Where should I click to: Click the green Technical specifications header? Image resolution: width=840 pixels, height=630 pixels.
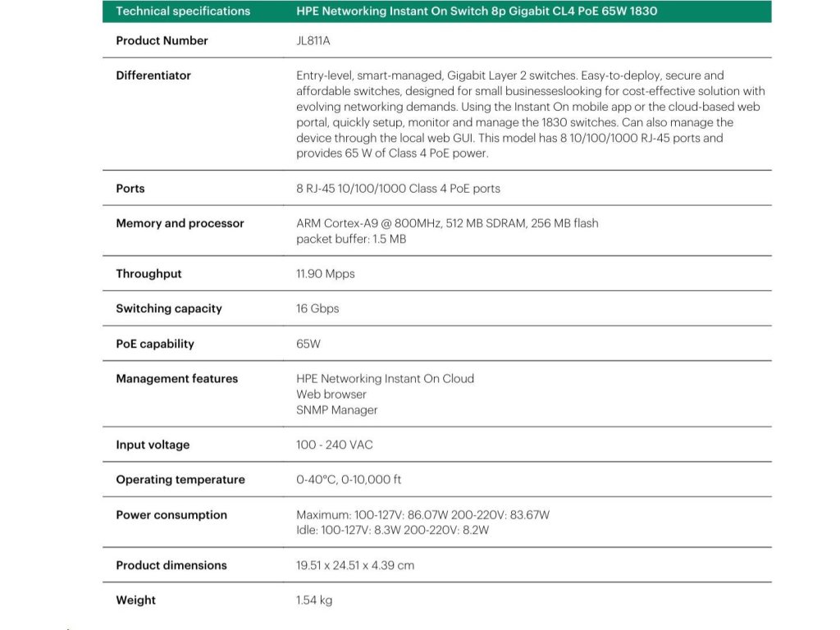point(183,11)
